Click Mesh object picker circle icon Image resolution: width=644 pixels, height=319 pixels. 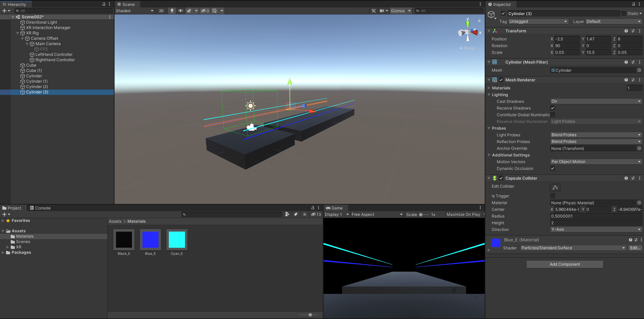639,70
